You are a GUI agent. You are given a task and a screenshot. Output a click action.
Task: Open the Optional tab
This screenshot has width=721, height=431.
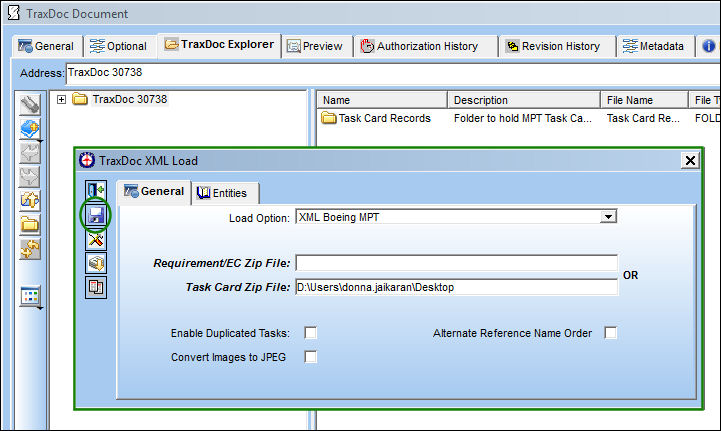[x=118, y=46]
